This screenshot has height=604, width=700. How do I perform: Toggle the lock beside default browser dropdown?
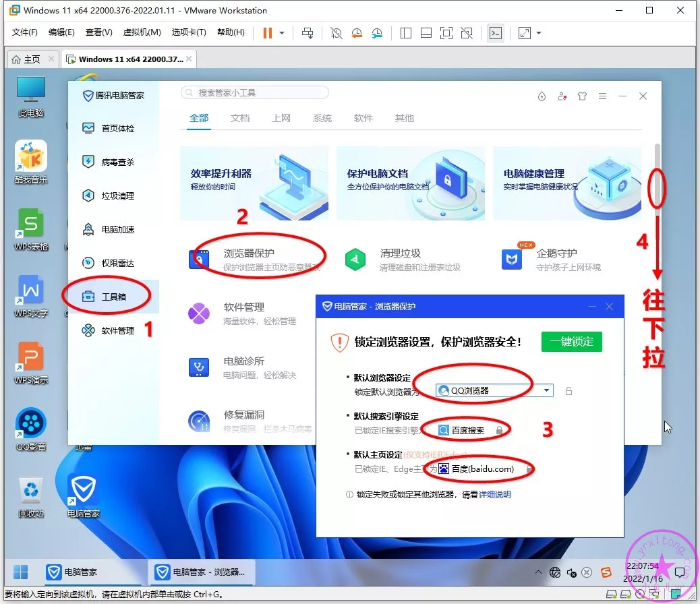point(568,391)
